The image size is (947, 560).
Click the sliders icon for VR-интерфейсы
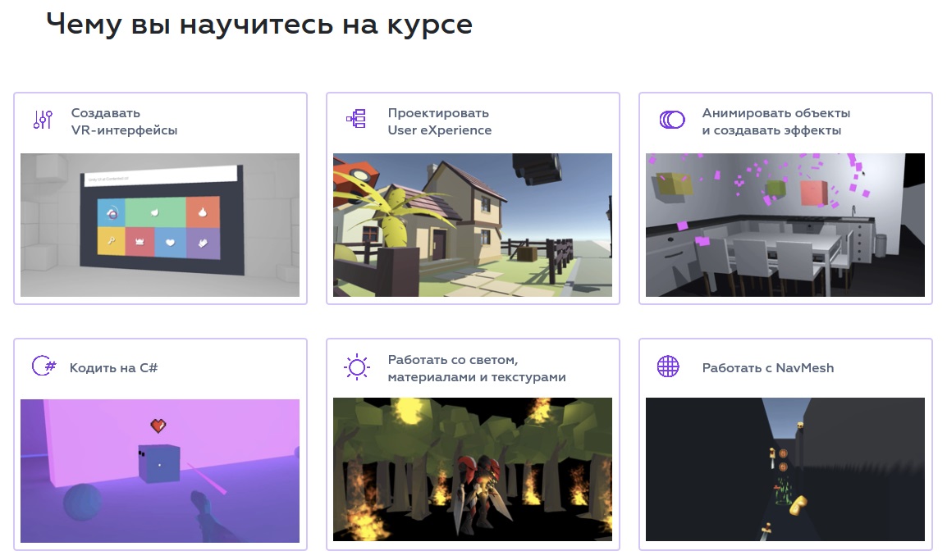coord(43,120)
